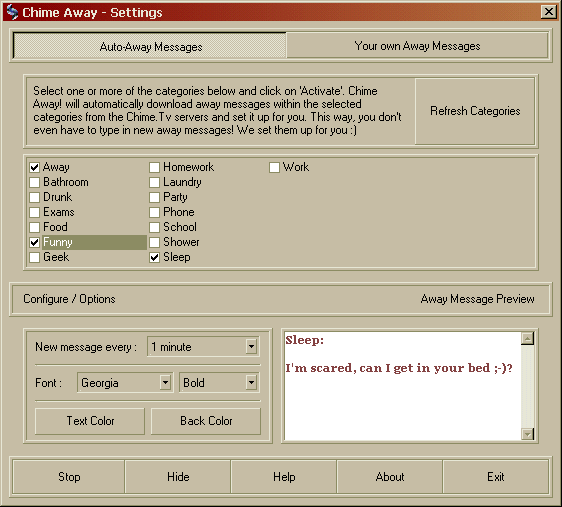The height and width of the screenshot is (507, 562).
Task: Click the Hide button
Action: pos(178,477)
